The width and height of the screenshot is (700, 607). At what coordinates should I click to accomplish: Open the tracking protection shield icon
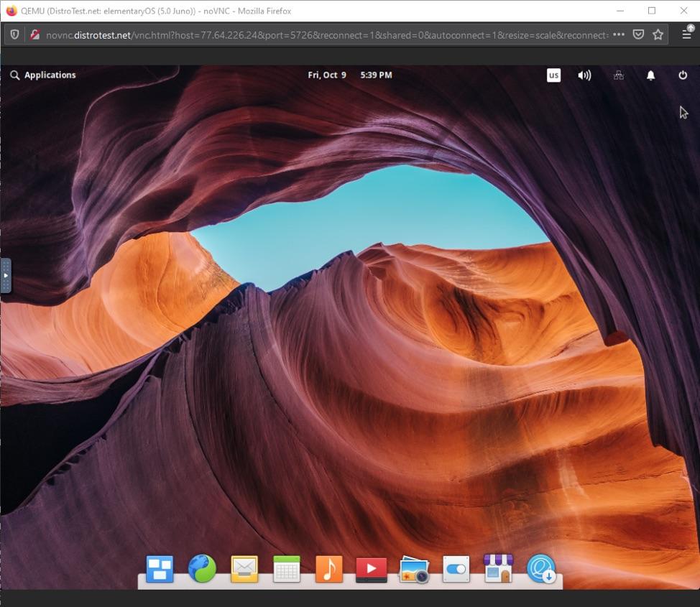tap(14, 34)
